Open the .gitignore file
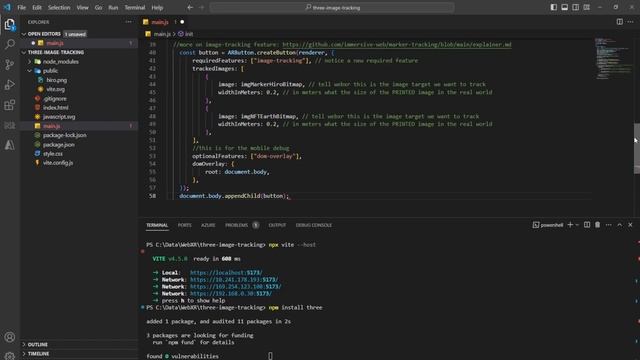This screenshot has height=360, width=640. click(54, 98)
